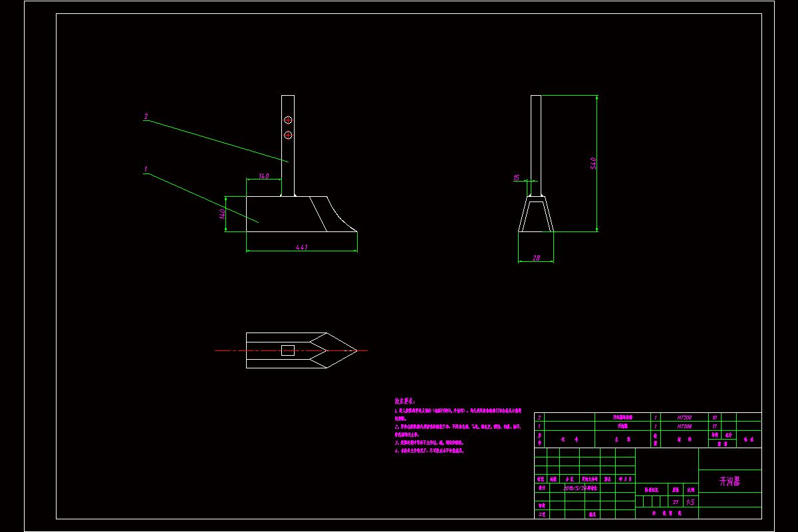Screen dimensions: 798x532
Task: Select the 技术要求 heading text
Action: 405,402
